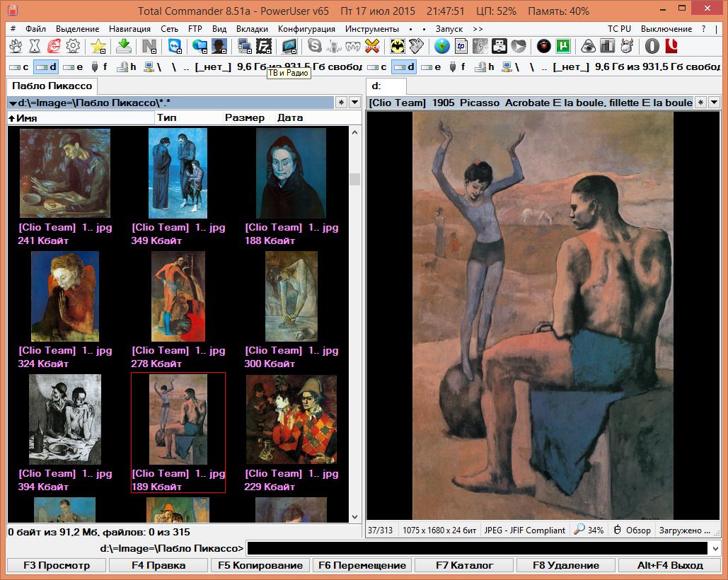
Task: Open the grey letter N toolbar icon
Action: coord(149,46)
